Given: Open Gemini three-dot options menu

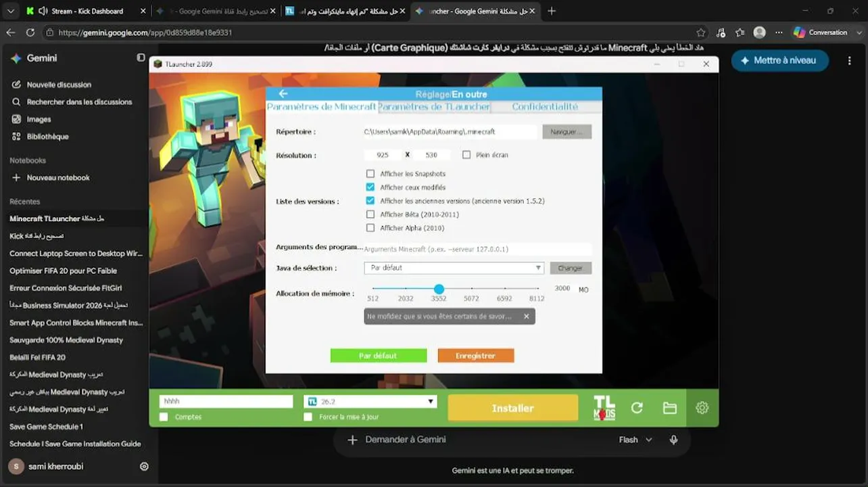Looking at the screenshot, I should [x=850, y=60].
